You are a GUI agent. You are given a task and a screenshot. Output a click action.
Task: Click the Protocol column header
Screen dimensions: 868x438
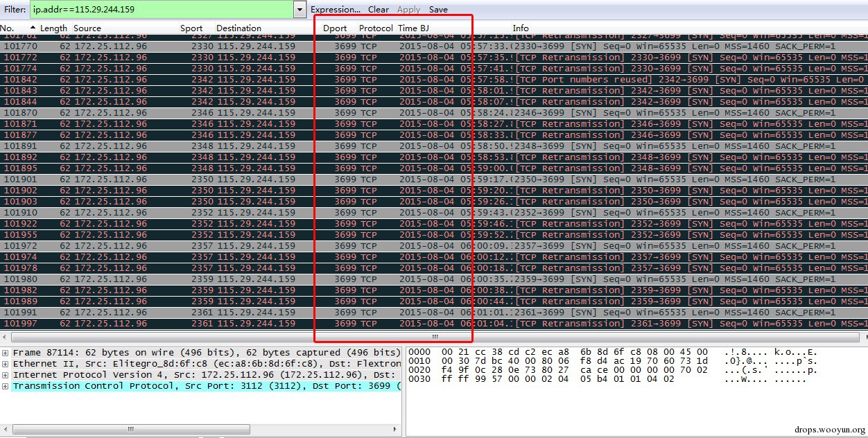(x=376, y=28)
